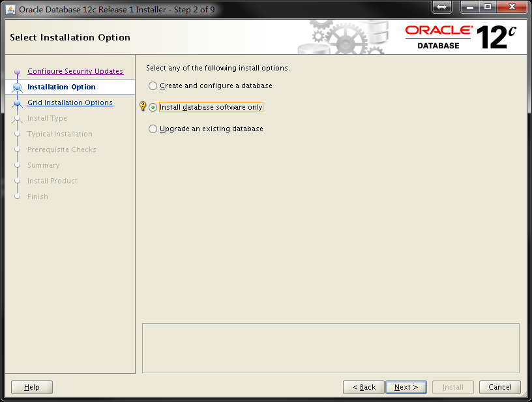Cancel the installer
This screenshot has width=532, height=402.
[x=500, y=387]
